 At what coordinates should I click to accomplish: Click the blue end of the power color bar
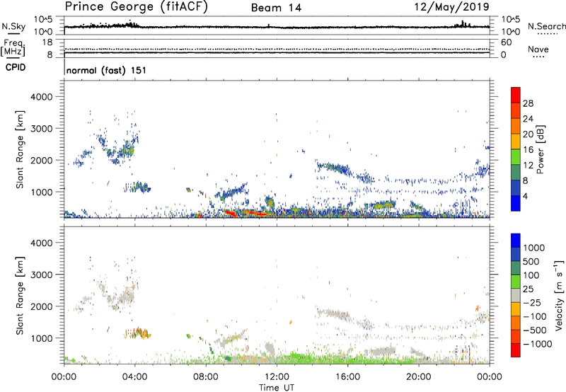pos(516,203)
